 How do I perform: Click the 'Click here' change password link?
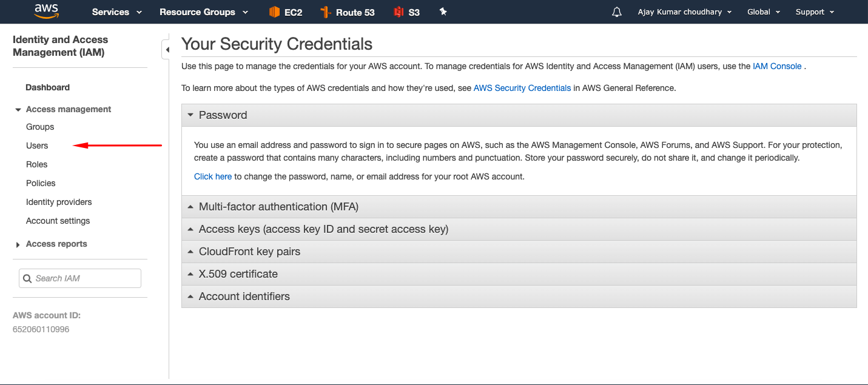[213, 176]
